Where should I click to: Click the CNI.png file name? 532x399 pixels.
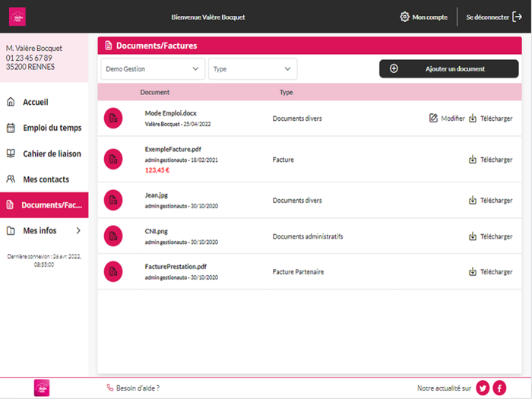(x=157, y=231)
